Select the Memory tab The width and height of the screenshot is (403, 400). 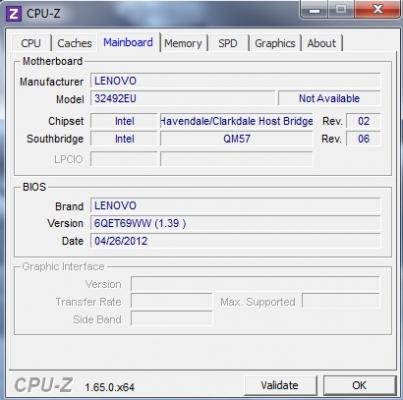(183, 43)
